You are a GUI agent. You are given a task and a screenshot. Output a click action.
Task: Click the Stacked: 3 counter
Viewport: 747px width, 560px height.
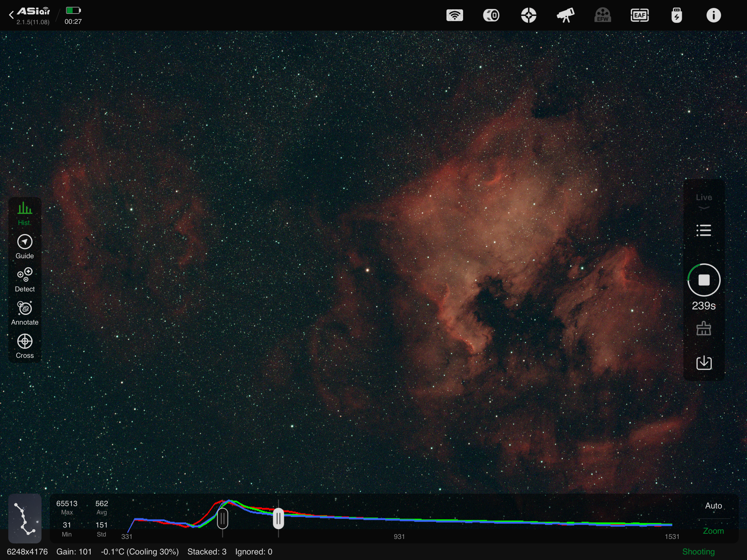pos(207,552)
